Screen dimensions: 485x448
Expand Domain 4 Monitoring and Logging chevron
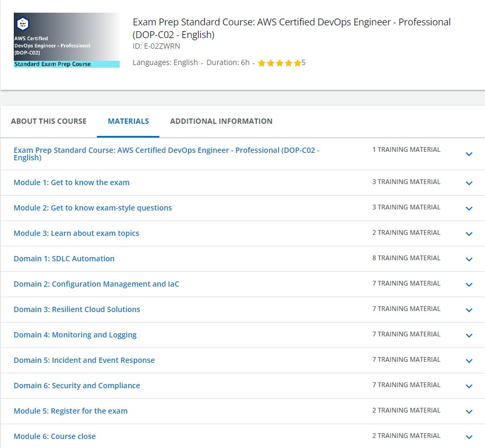[469, 335]
